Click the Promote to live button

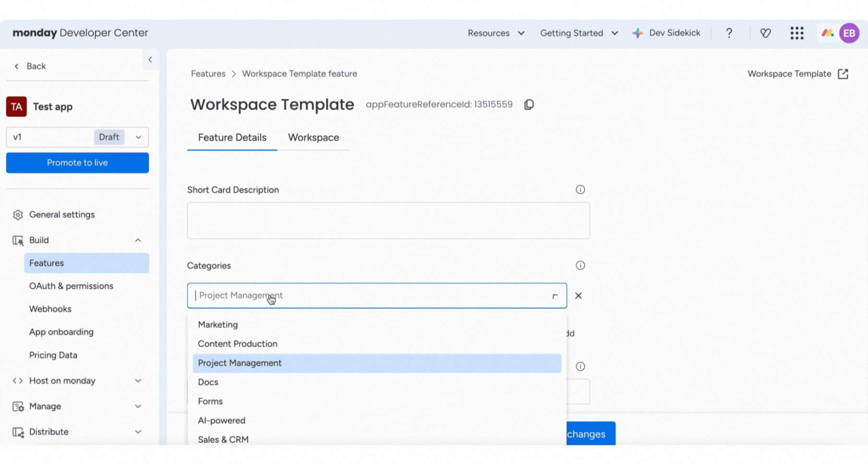[x=77, y=163]
